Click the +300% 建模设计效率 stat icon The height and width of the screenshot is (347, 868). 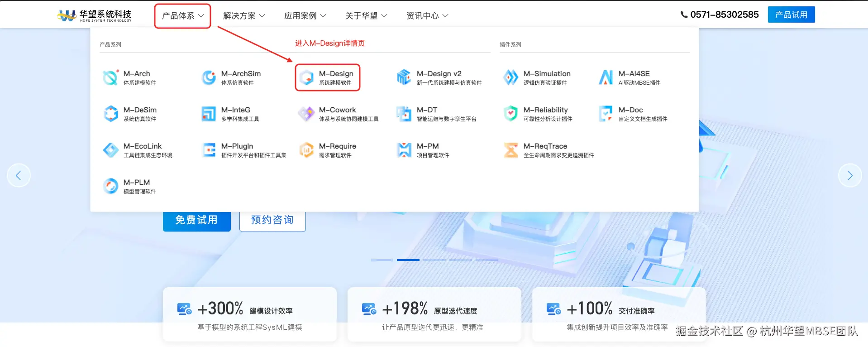click(x=184, y=309)
